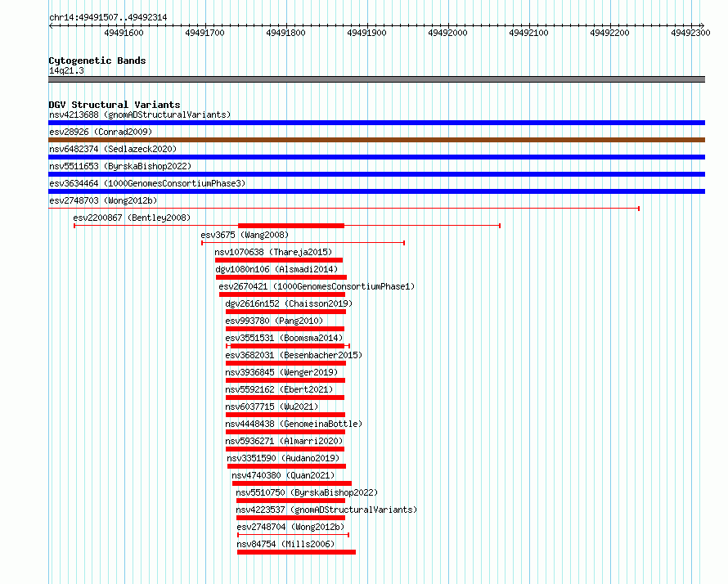Click the blue bar below nsv4213688
The image size is (728, 584).
(376, 123)
